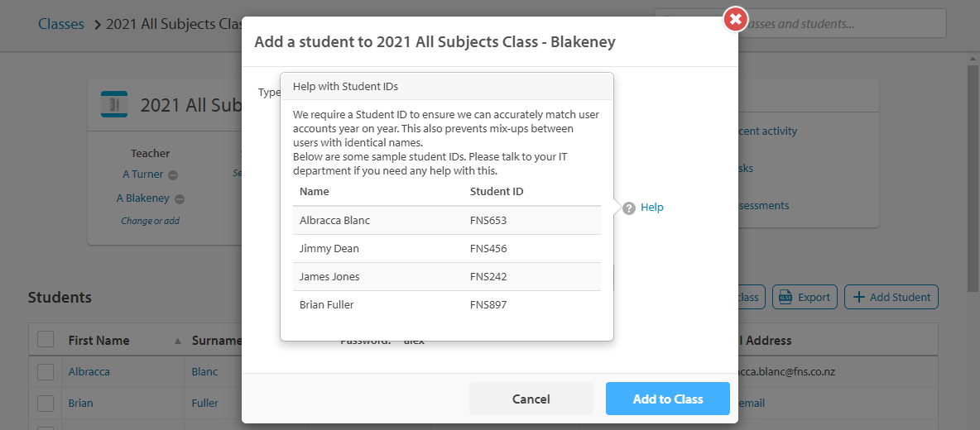
Task: Tick the select-all students checkbox
Action: (46, 339)
